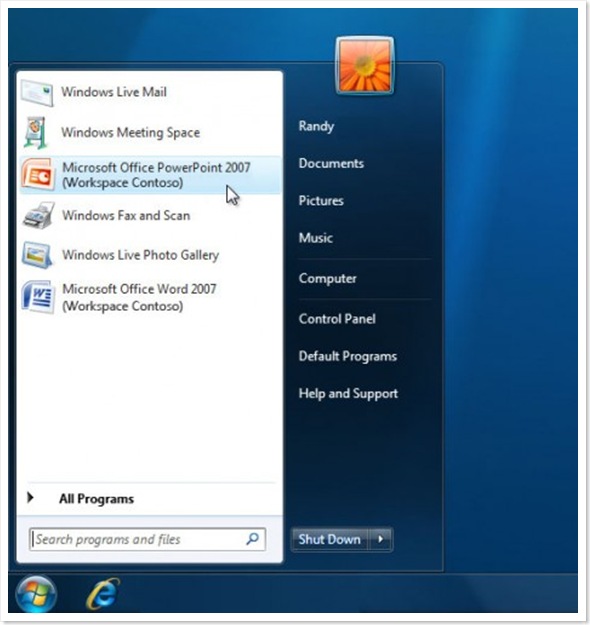Expand the All Programs arrow
590x625 pixels.
pyautogui.click(x=30, y=497)
